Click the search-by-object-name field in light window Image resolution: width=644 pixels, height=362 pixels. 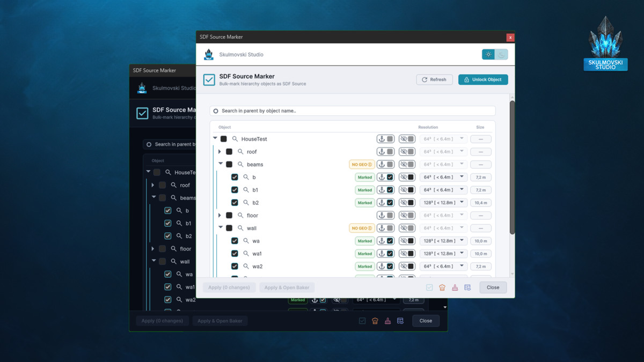tap(353, 111)
